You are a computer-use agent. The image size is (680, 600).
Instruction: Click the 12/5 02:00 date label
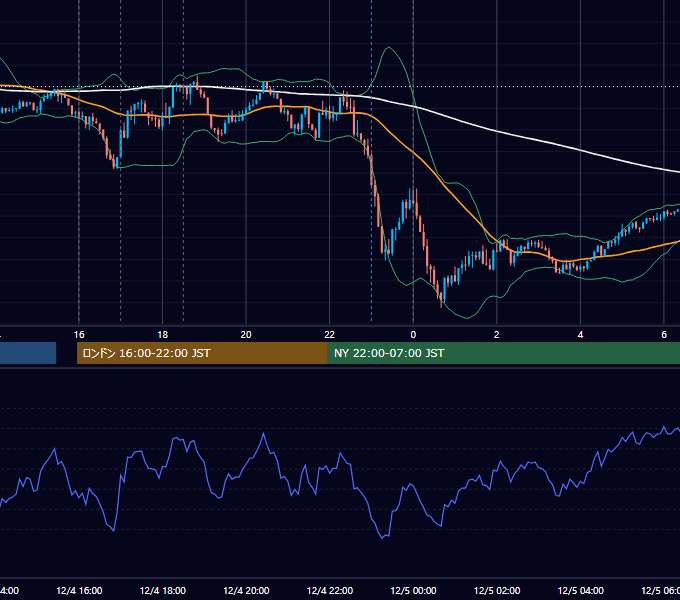coord(497,591)
